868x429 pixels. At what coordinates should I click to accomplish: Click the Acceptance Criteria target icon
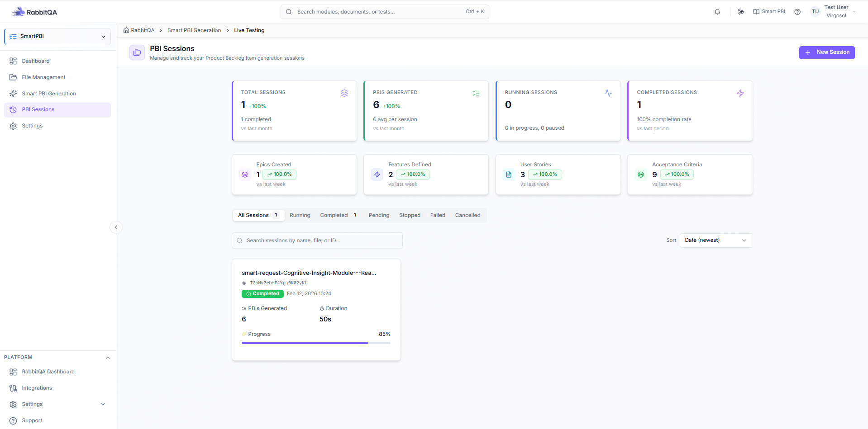pyautogui.click(x=641, y=174)
